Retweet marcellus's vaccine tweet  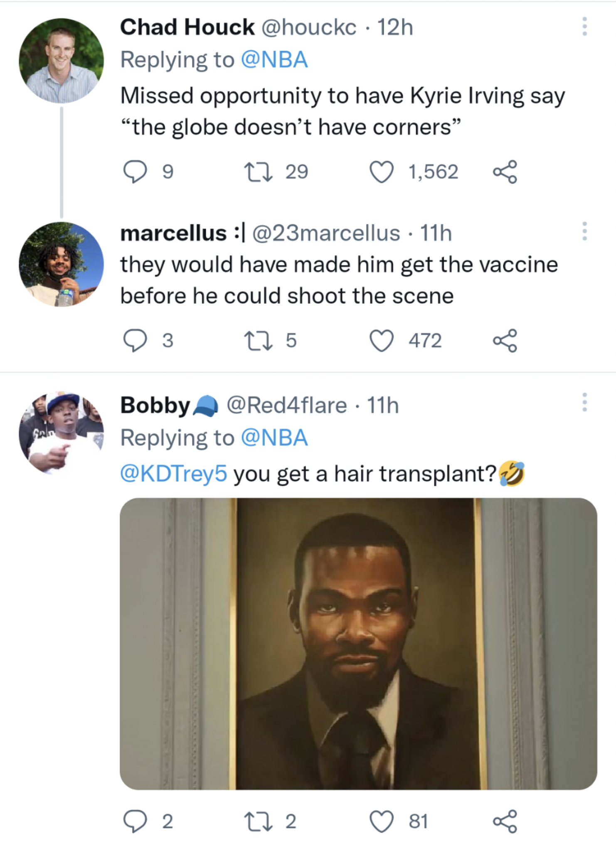pos(259,341)
